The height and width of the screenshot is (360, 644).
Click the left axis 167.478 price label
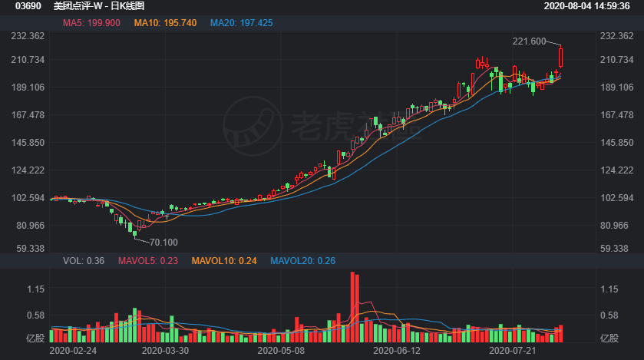pyautogui.click(x=28, y=114)
